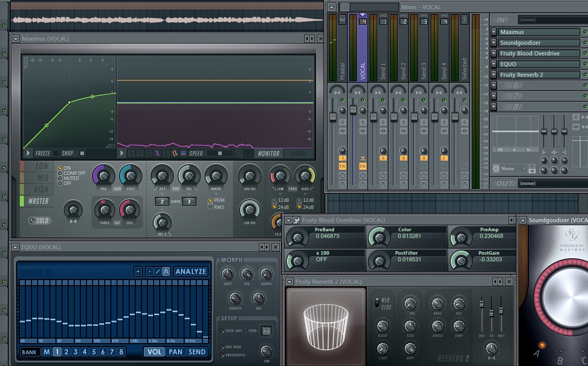Toggle the Maximus effect slot's green enable LED
The image size is (588, 366).
coord(585,32)
